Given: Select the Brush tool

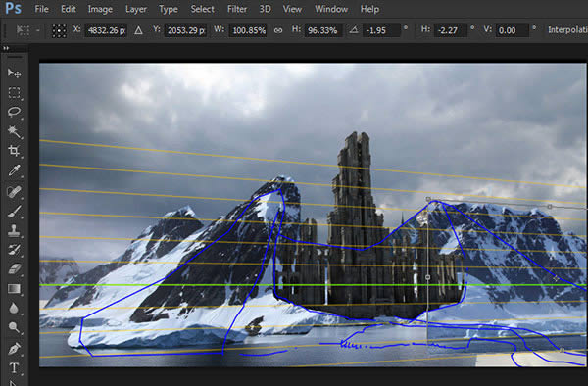Looking at the screenshot, I should point(14,211).
